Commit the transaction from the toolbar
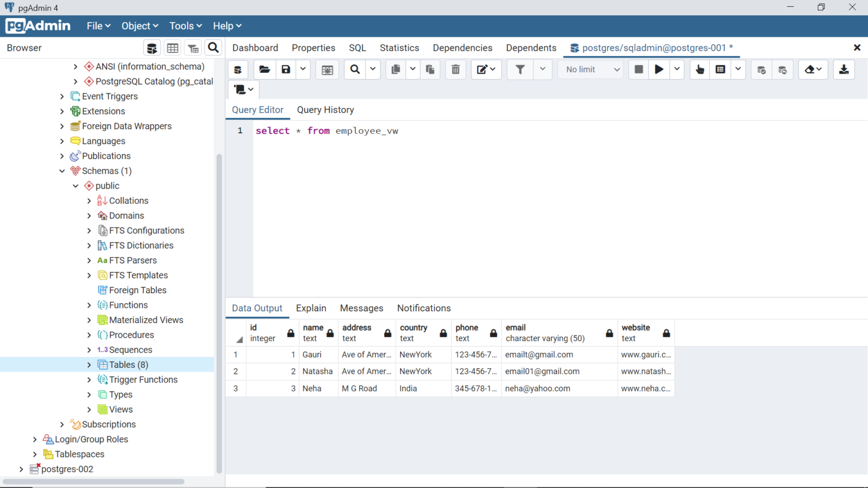 click(x=761, y=69)
